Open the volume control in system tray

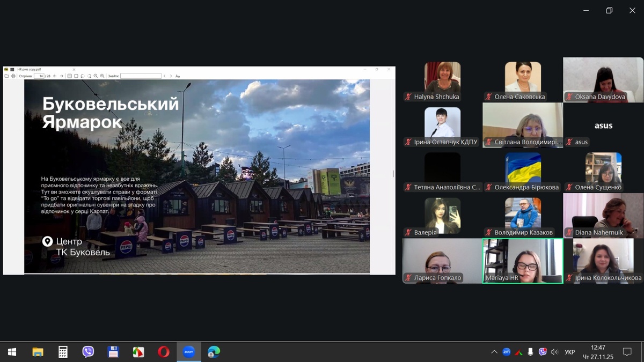tap(554, 352)
